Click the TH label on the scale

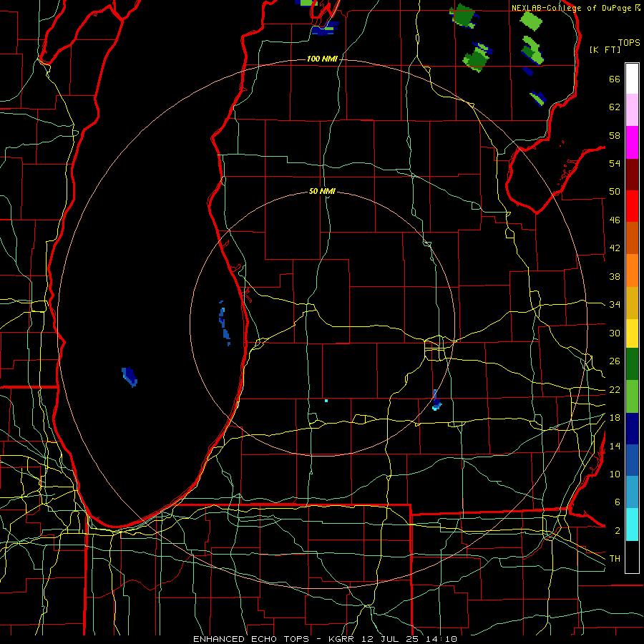point(615,559)
